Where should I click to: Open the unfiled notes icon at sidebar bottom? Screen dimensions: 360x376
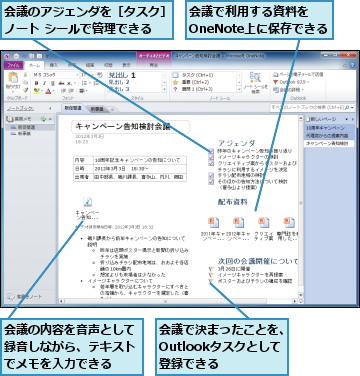(11, 296)
